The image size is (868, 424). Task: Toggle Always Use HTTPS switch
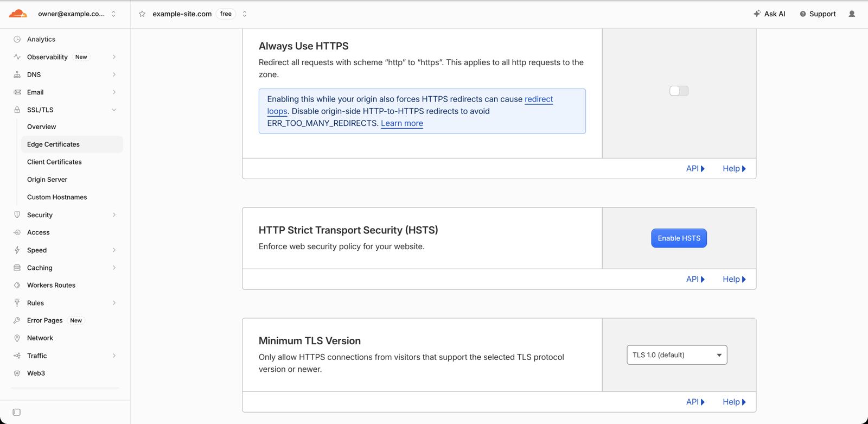point(679,91)
